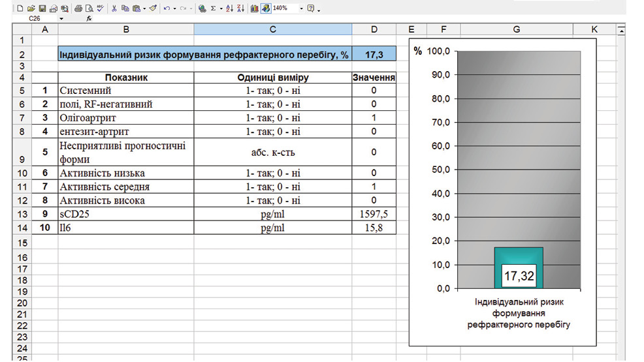Open toolbar options arrow after Help
The image size is (644, 362).
pos(319,10)
